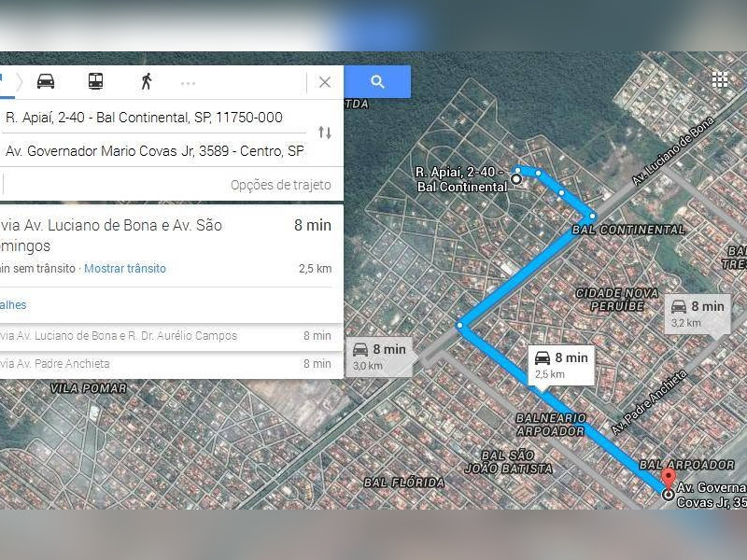This screenshot has width=747, height=560.
Task: Click the red destination pin marker
Action: click(x=669, y=480)
